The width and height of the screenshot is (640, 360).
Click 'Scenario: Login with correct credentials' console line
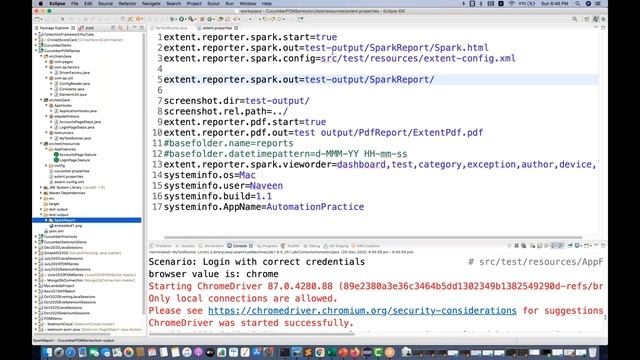[257, 262]
